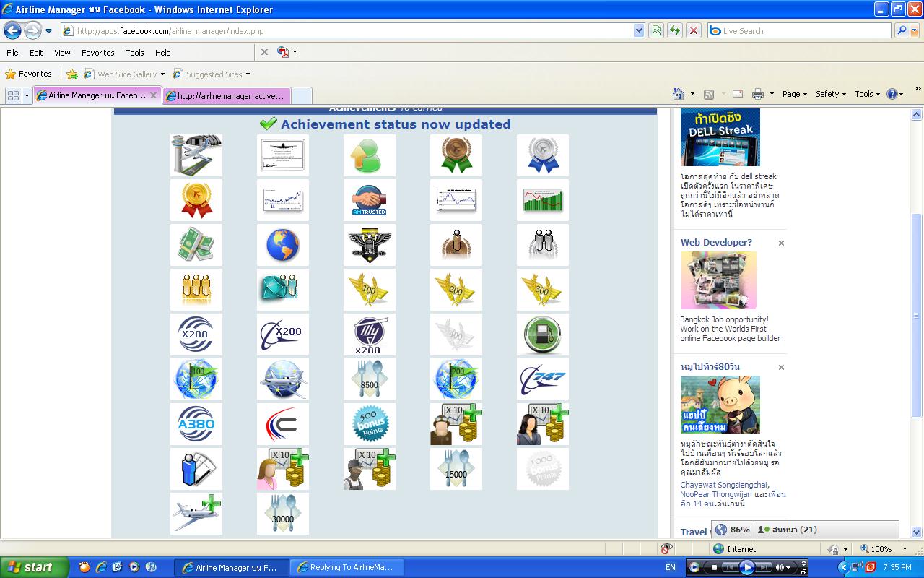The height and width of the screenshot is (578, 924).
Task: Switch to the airlinemanager.active tab
Action: point(227,95)
